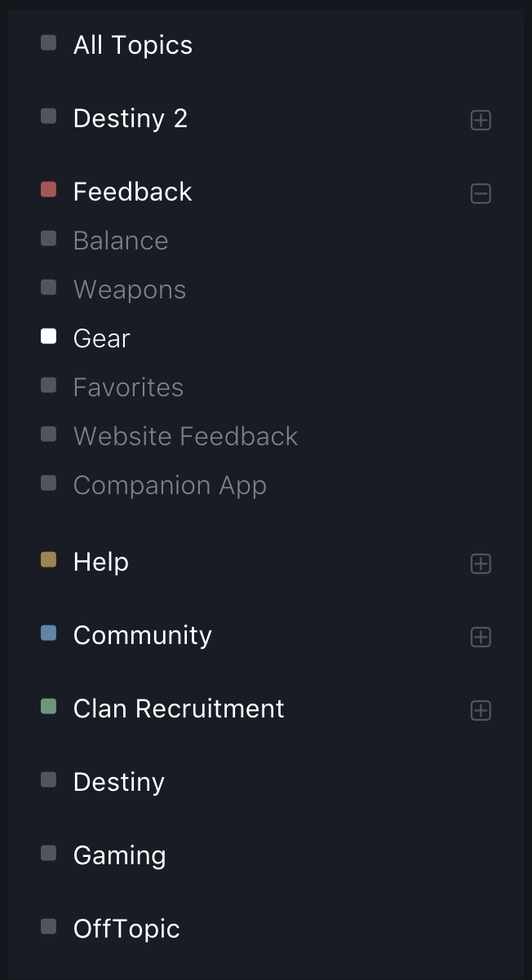Click the gray square beside All Topics
Screen dimensions: 532x980
(x=49, y=43)
